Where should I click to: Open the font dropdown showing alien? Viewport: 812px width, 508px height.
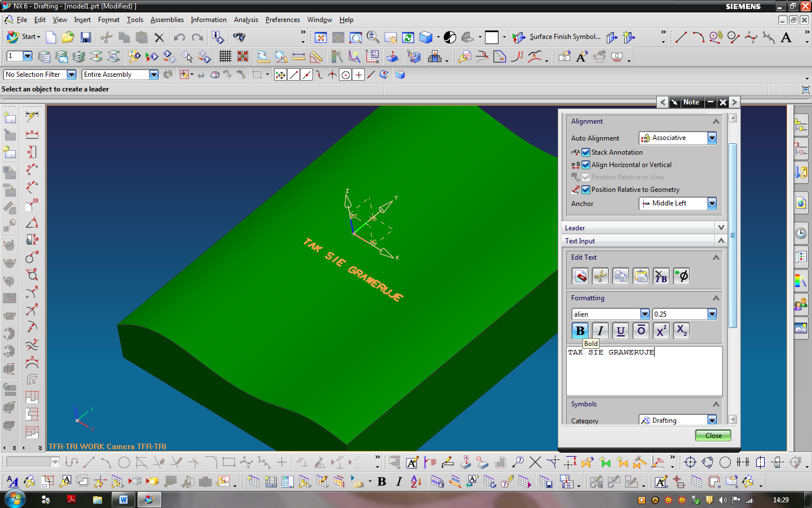pos(611,314)
